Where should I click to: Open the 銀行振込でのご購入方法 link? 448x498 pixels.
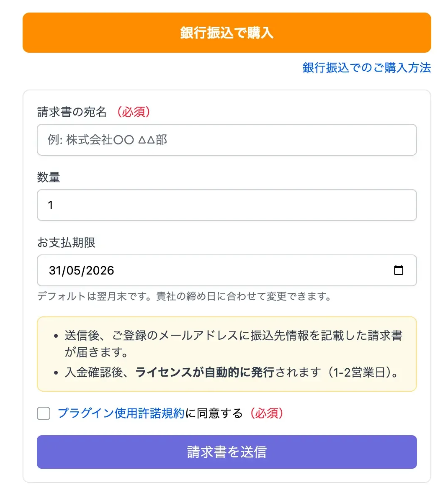coord(366,68)
